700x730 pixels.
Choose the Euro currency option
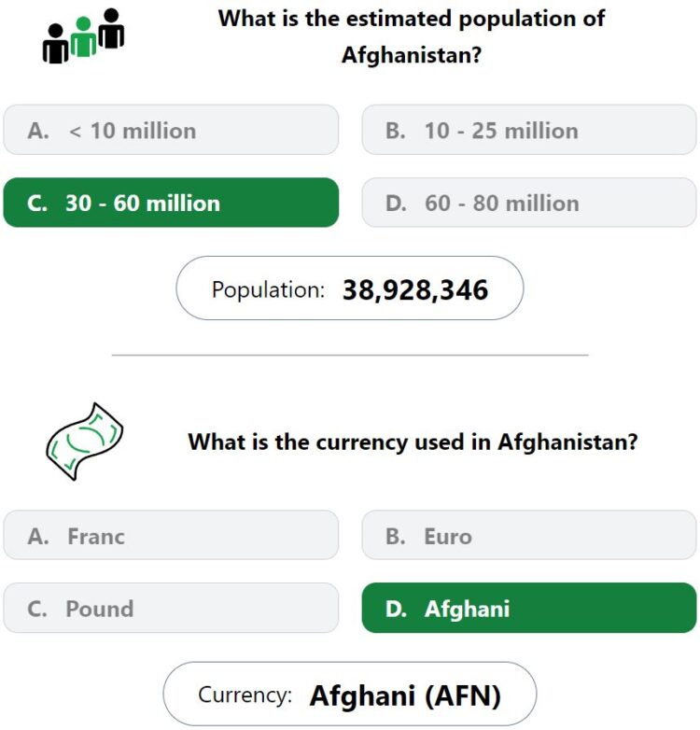click(x=529, y=535)
